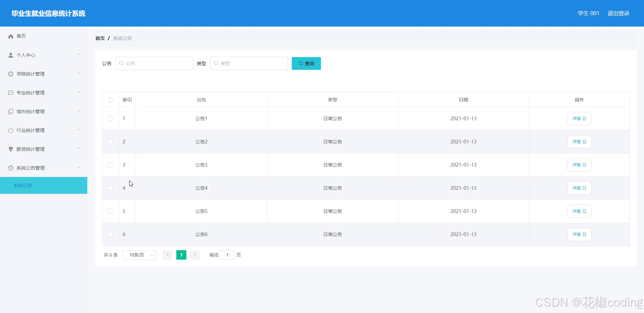This screenshot has height=313, width=644.
Task: Open the 学院统计管理 sidebar menu
Action: [x=44, y=74]
